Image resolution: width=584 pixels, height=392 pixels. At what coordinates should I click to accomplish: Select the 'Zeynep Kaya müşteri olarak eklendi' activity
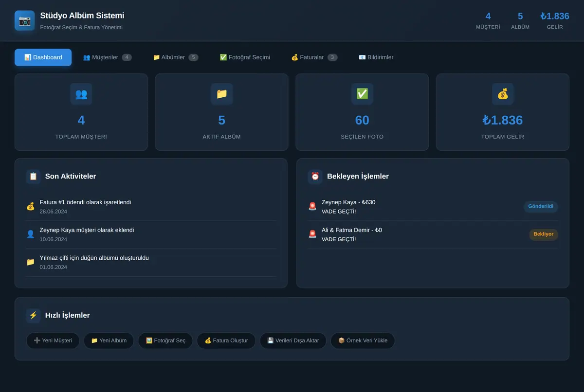click(151, 235)
